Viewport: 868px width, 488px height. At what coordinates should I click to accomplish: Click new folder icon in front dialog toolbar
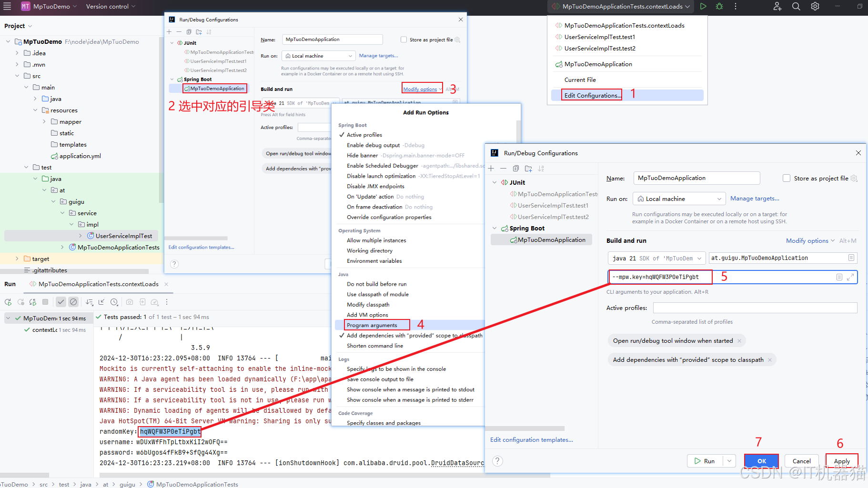(528, 169)
